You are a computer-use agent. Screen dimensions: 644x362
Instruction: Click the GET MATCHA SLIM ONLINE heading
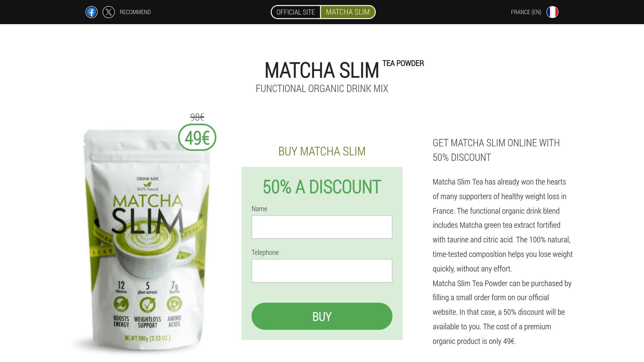pyautogui.click(x=496, y=150)
